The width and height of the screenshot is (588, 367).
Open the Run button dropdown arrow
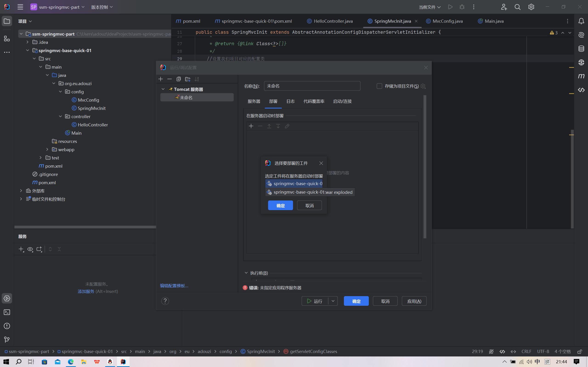tap(333, 301)
